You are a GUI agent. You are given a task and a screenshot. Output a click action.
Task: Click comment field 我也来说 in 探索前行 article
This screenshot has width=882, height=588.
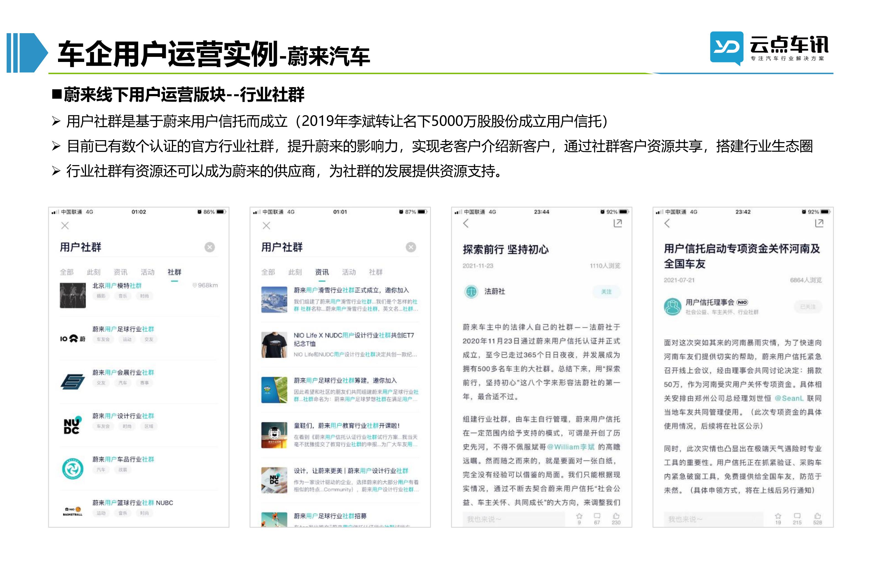[514, 519]
